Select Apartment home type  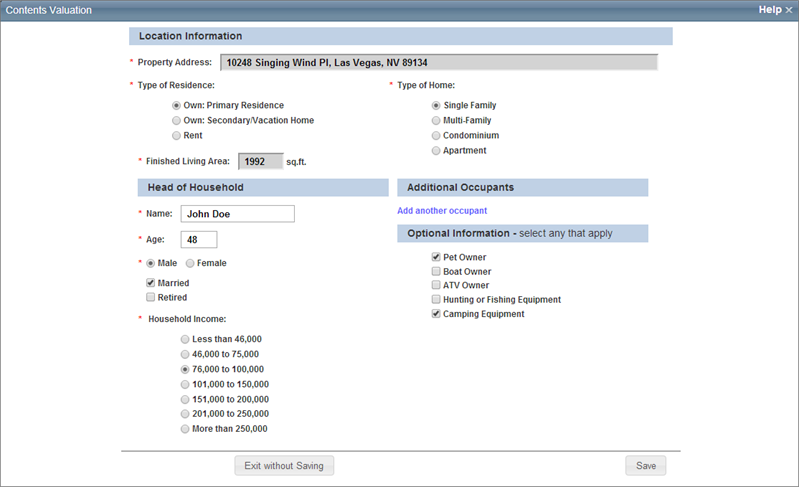436,150
